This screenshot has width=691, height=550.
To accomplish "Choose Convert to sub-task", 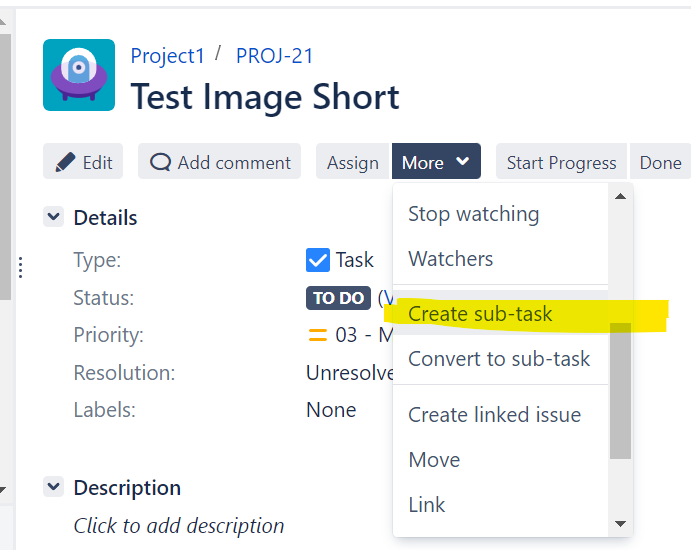I will (499, 359).
